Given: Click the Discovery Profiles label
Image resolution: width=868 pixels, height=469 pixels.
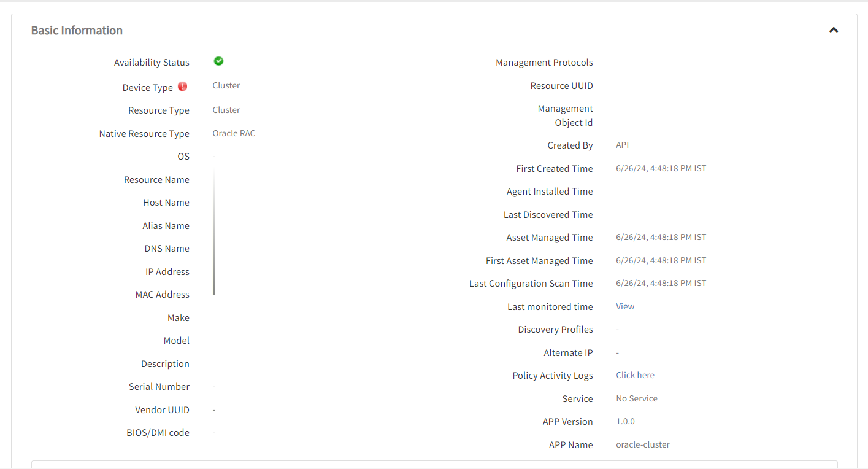Looking at the screenshot, I should [555, 330].
